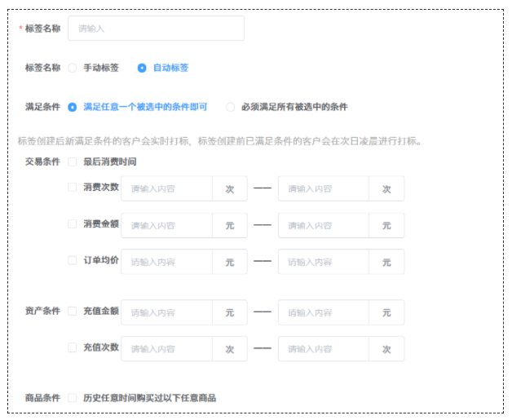512x420 pixels.
Task: Click the minimum 消费金额 input box
Action: click(x=167, y=225)
